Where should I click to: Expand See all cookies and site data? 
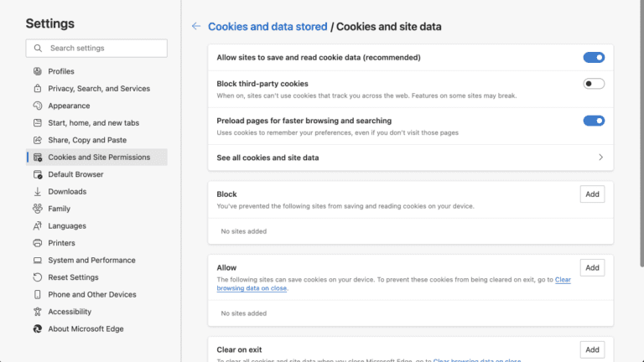click(600, 158)
